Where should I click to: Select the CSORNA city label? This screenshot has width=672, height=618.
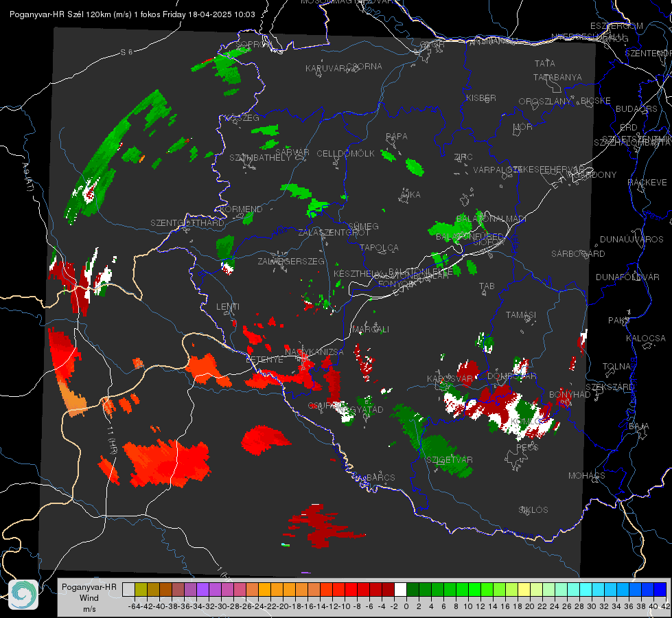pos(364,67)
